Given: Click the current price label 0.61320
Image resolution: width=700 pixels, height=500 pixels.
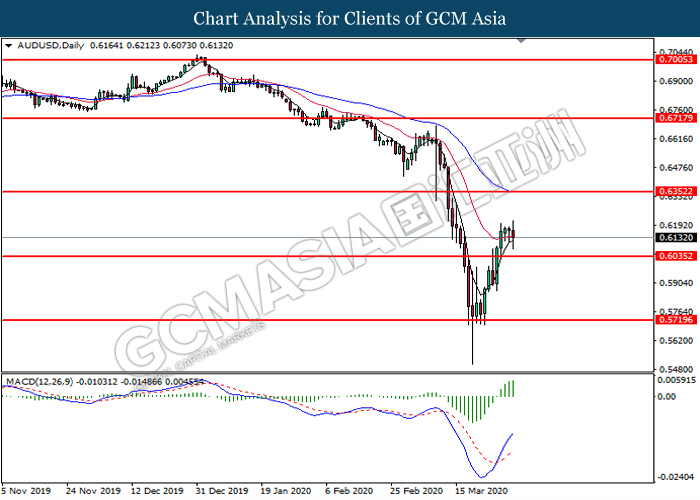Looking at the screenshot, I should [x=676, y=238].
